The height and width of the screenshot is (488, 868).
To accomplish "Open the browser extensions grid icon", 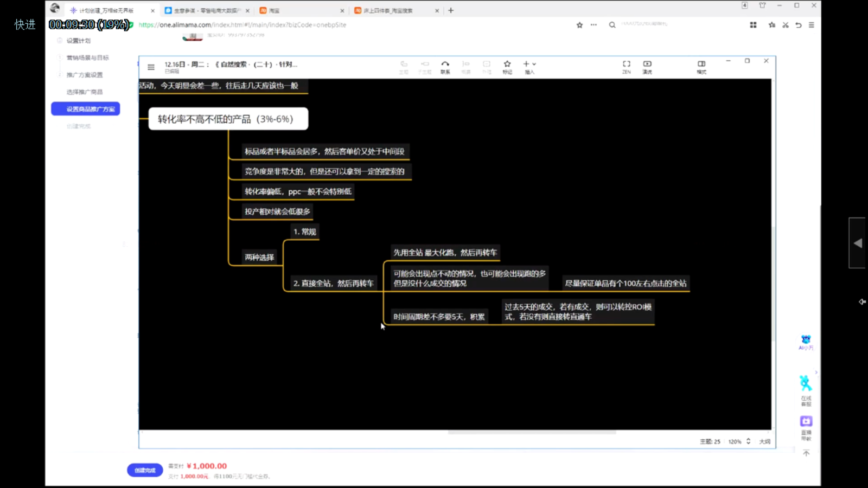I will pos(753,25).
